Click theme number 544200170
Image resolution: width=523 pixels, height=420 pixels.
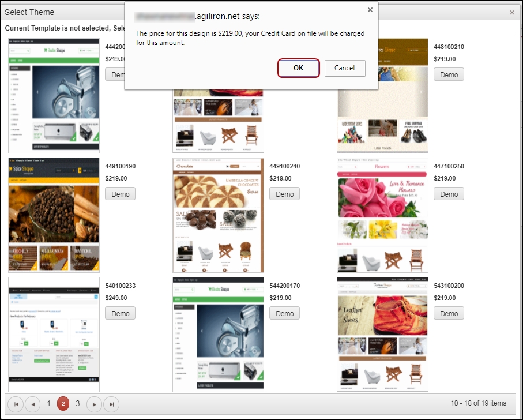[284, 286]
